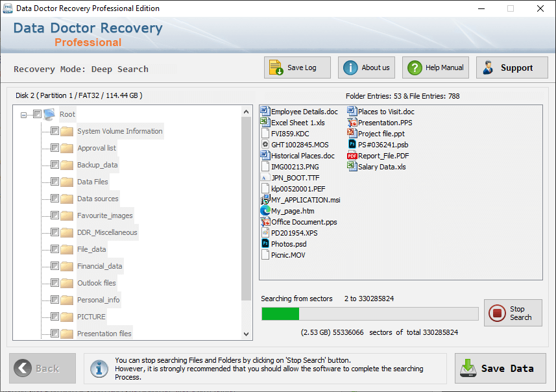Viewport: 556px width, 392px height.
Task: Check the System Volume Information checkbox
Action: (x=54, y=131)
